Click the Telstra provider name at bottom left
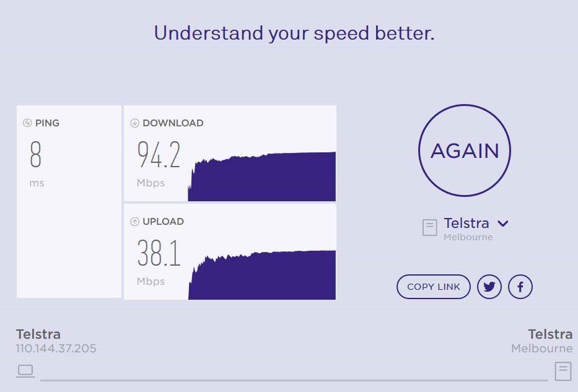This screenshot has height=392, width=578. tap(38, 334)
